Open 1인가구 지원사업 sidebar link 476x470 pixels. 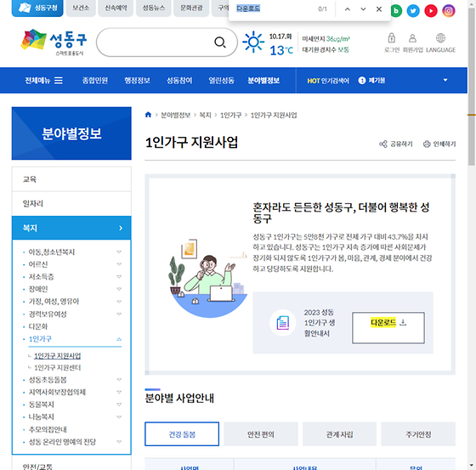pyautogui.click(x=57, y=355)
